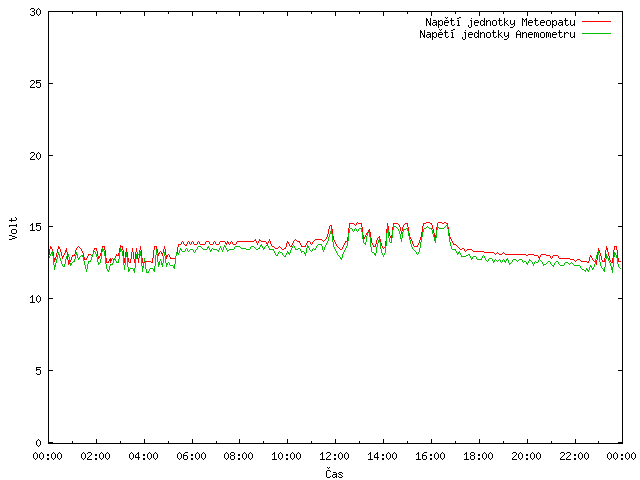Image resolution: width=640 pixels, height=480 pixels.
Task: Click the y-axis value 25
Action: point(36,84)
